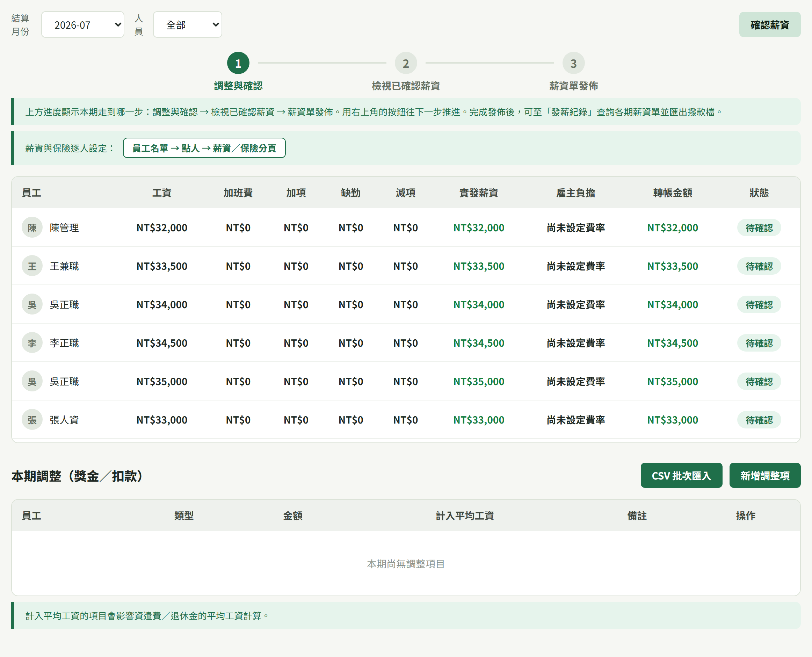This screenshot has height=657, width=812.
Task: Click the 加班費 column header
Action: [238, 193]
